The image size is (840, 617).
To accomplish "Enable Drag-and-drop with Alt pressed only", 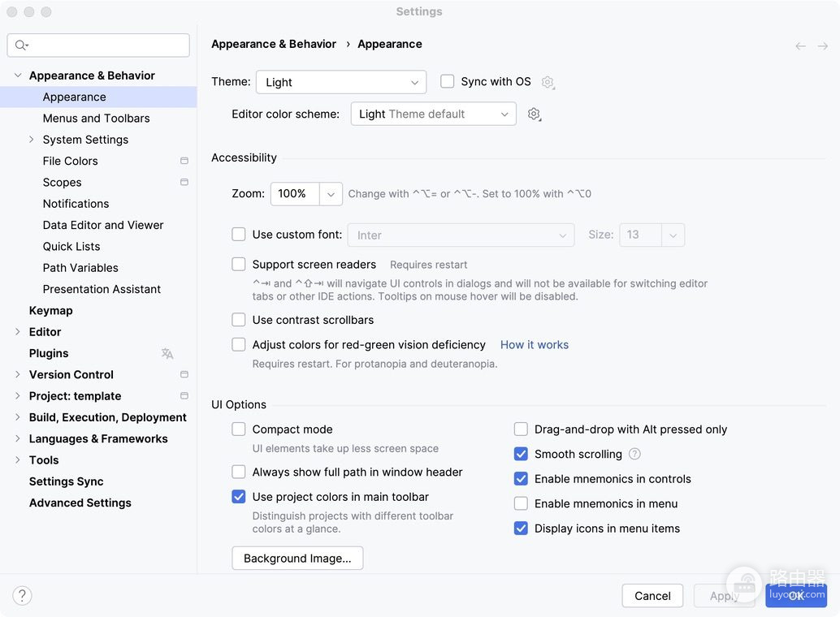I will pos(521,429).
